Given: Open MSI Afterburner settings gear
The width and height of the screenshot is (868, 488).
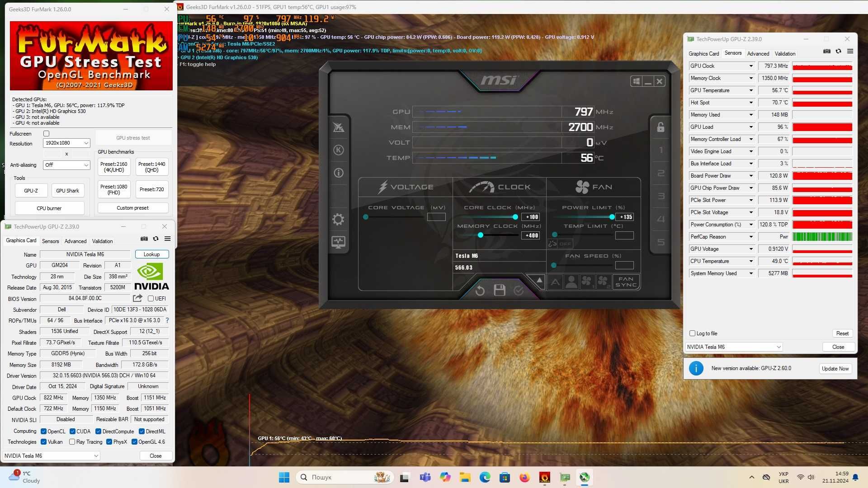Looking at the screenshot, I should tap(338, 219).
